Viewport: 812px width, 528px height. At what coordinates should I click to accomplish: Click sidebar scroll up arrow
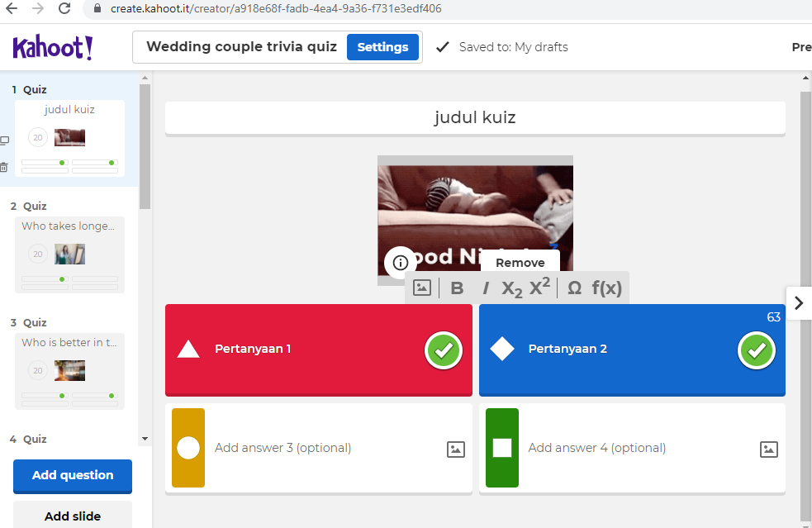[145, 78]
